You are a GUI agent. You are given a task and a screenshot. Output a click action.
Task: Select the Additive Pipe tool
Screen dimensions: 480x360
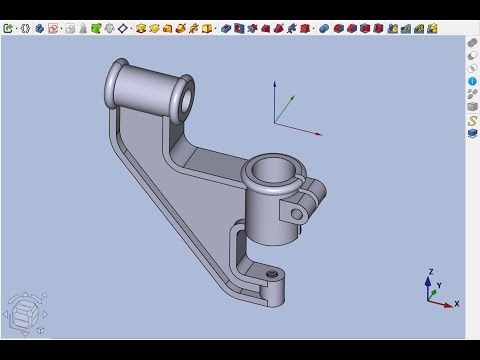(181, 29)
